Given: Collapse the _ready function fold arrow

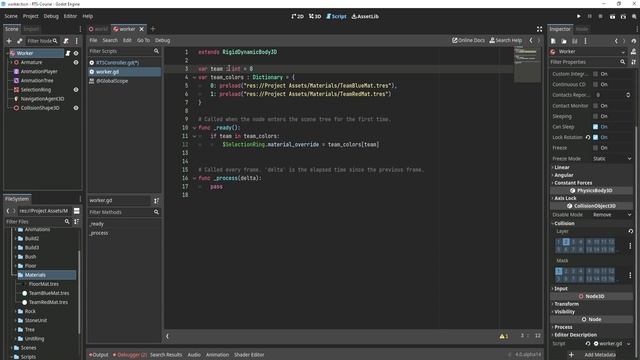Looking at the screenshot, I should point(194,128).
